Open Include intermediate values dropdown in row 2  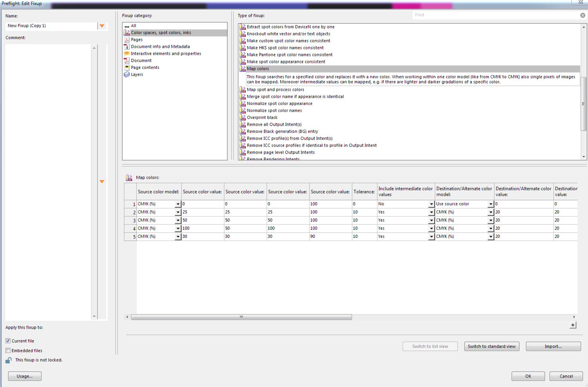[x=431, y=212]
